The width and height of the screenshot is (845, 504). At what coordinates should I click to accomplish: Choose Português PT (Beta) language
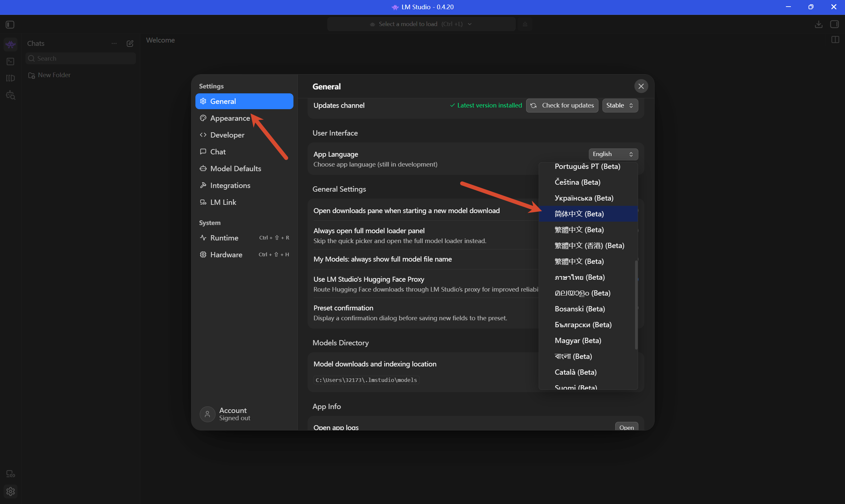tap(588, 167)
